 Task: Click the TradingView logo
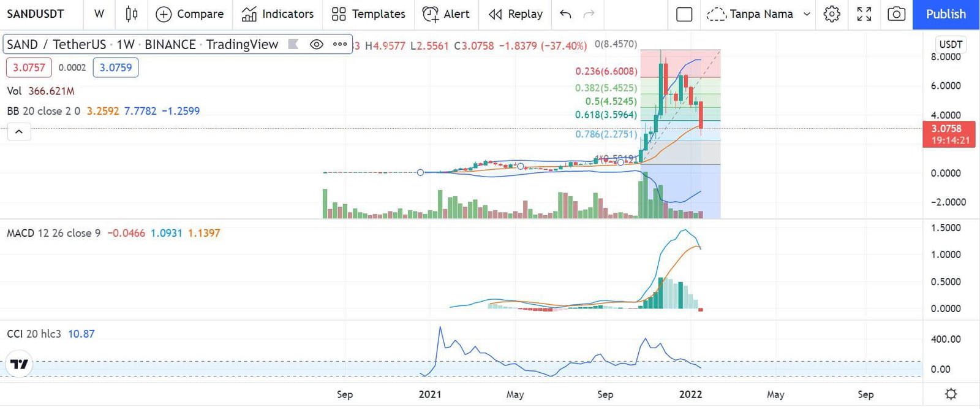click(19, 364)
